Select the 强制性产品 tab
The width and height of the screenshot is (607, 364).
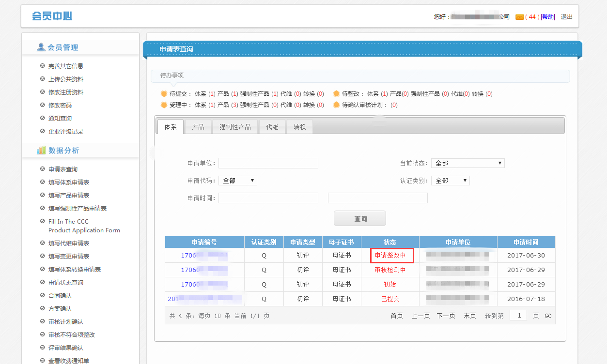point(235,127)
